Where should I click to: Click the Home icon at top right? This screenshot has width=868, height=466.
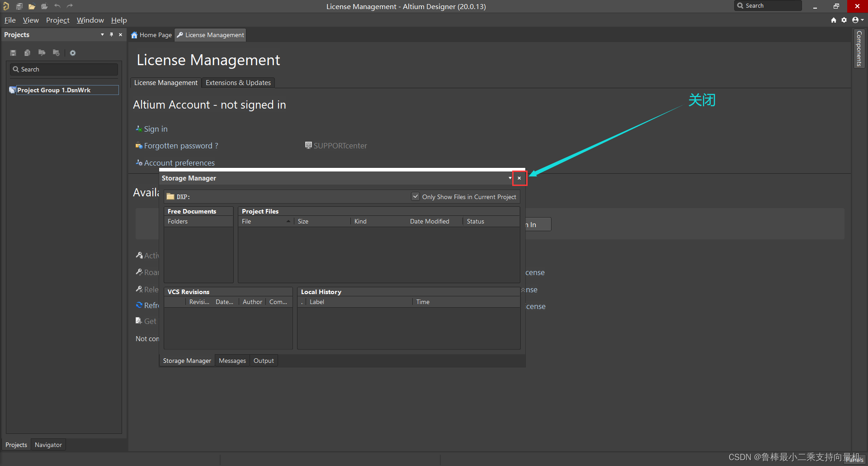[x=834, y=20]
